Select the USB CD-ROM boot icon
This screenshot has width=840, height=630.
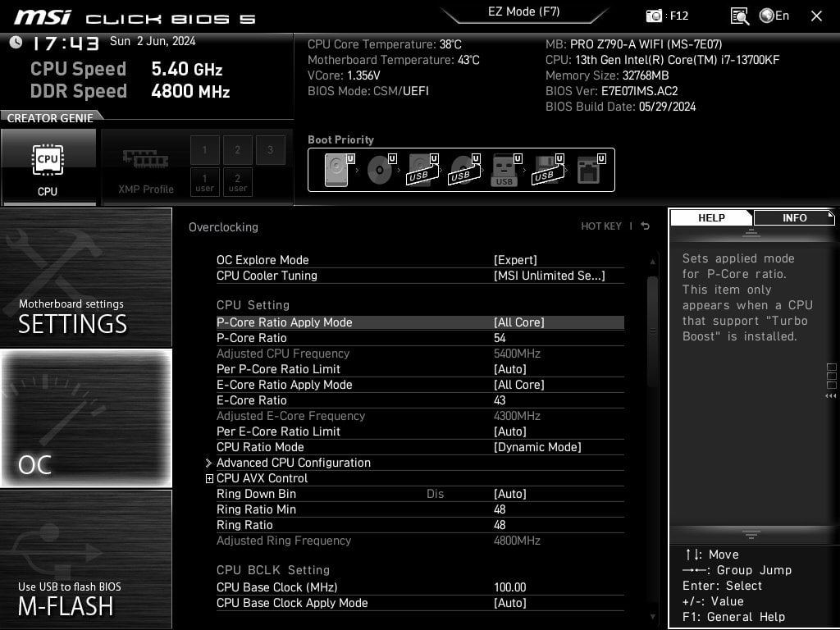click(x=464, y=170)
